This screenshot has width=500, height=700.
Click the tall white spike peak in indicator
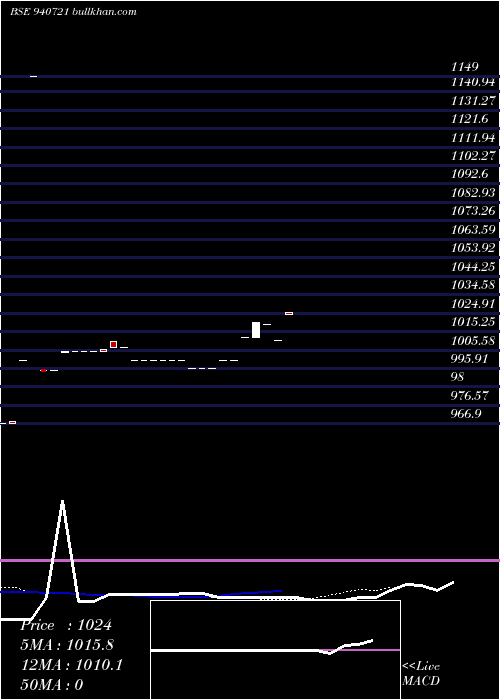(x=62, y=502)
